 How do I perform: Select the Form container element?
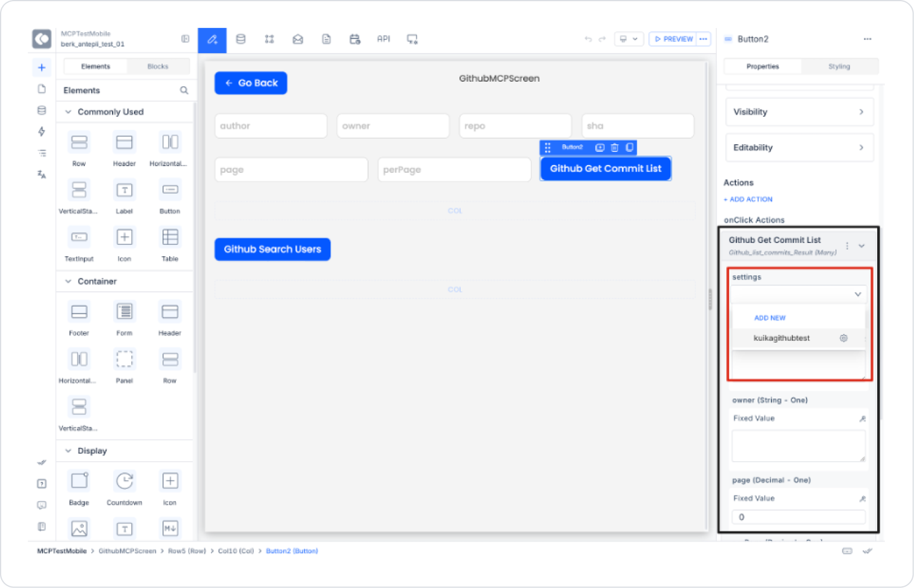(x=125, y=319)
